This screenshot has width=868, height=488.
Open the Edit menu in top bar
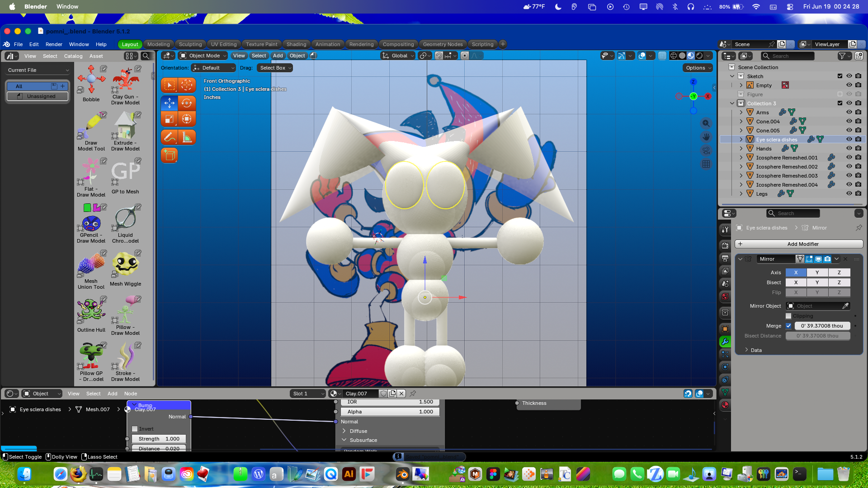click(34, 44)
